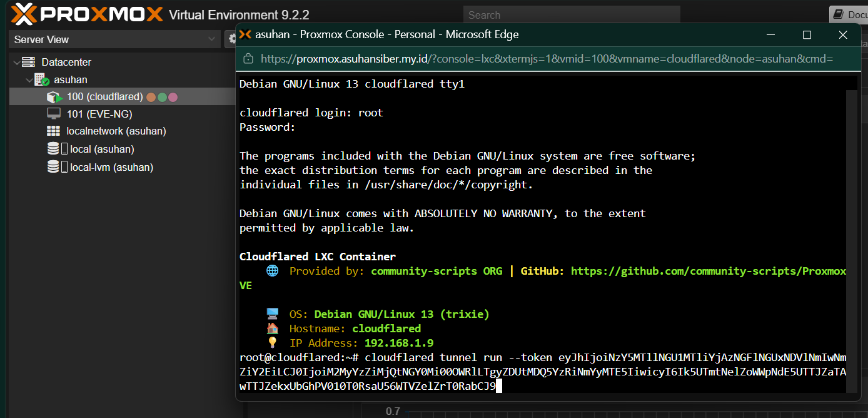Click 'Virtual Environment 9.2.2' version text
This screenshot has width=868, height=418.
point(239,15)
